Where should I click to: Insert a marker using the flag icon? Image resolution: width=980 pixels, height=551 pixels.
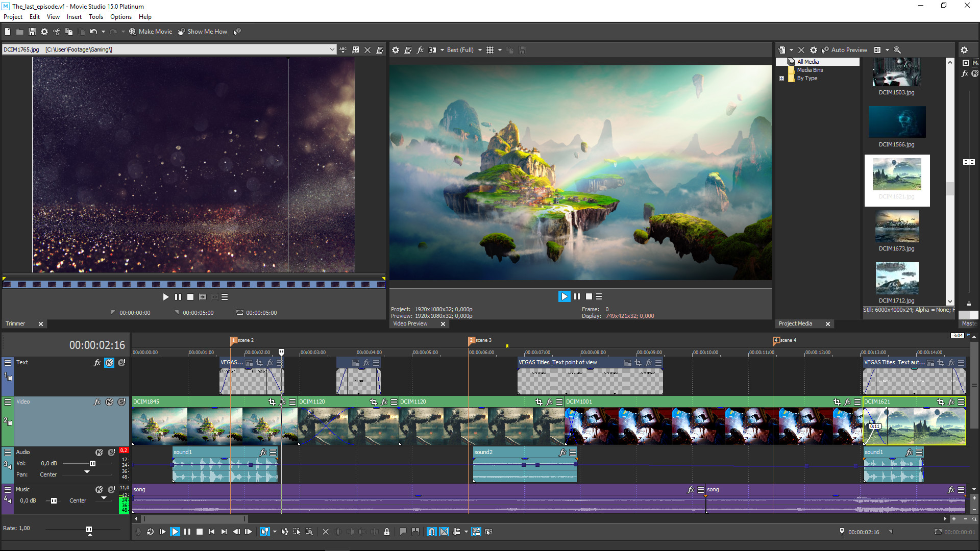(403, 532)
